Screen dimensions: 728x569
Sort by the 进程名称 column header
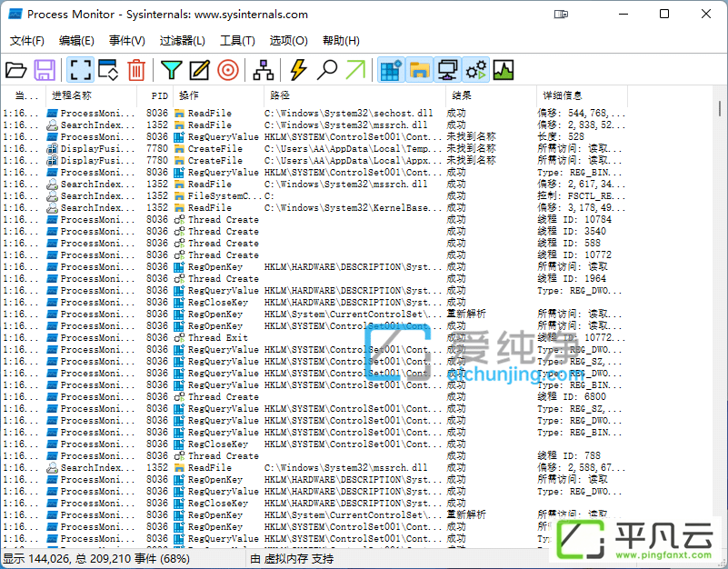click(x=92, y=95)
